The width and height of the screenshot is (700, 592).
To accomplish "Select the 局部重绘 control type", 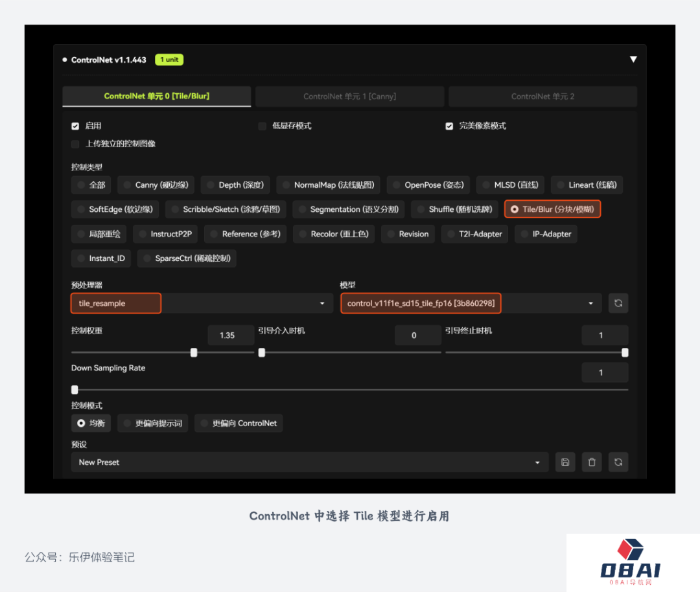I will click(99, 234).
